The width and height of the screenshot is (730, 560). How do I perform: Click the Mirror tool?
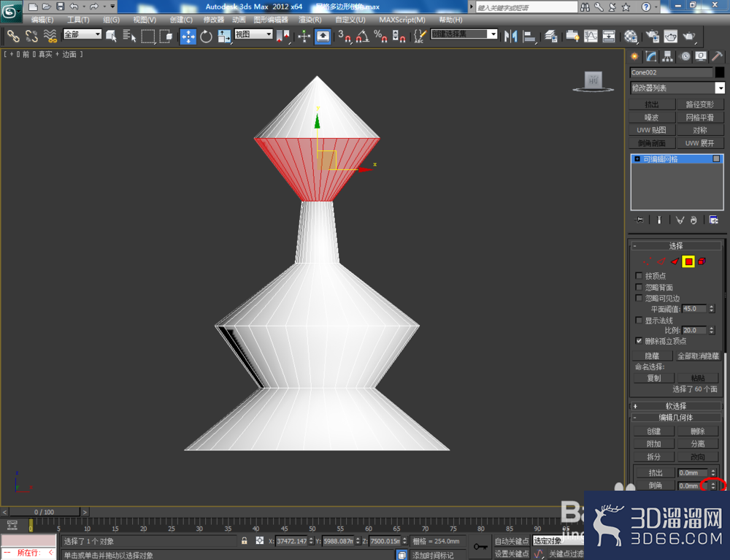511,37
